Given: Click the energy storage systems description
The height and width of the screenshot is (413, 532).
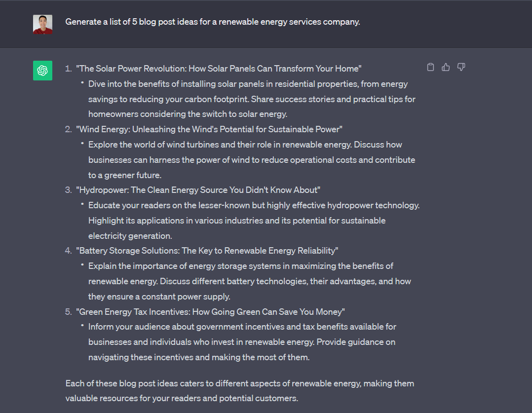Looking at the screenshot, I should click(250, 281).
